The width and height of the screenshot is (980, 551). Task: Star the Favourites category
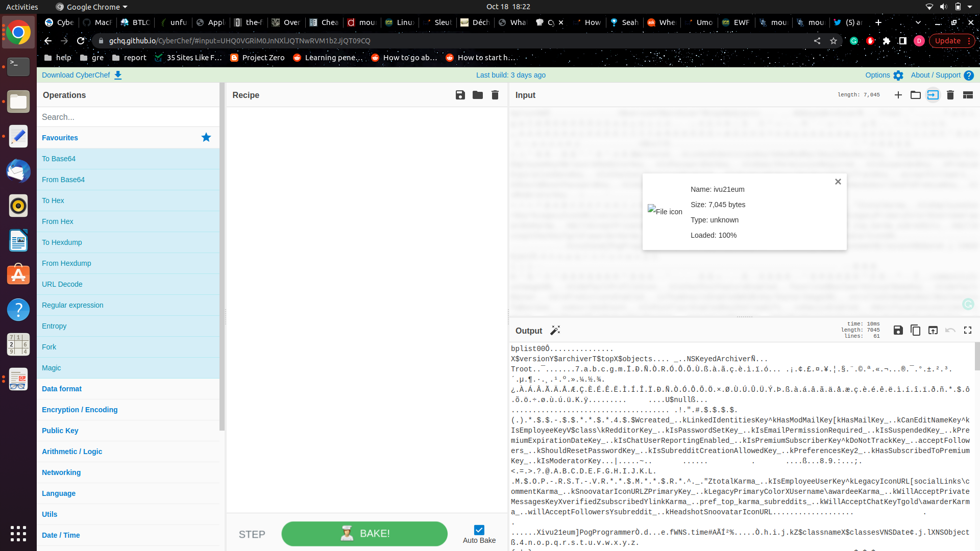tap(206, 137)
